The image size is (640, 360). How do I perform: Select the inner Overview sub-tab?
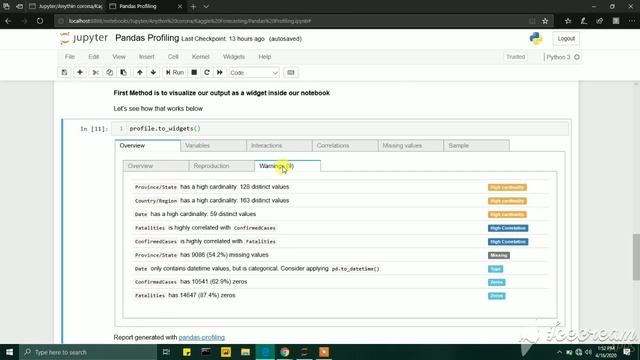coord(156,166)
